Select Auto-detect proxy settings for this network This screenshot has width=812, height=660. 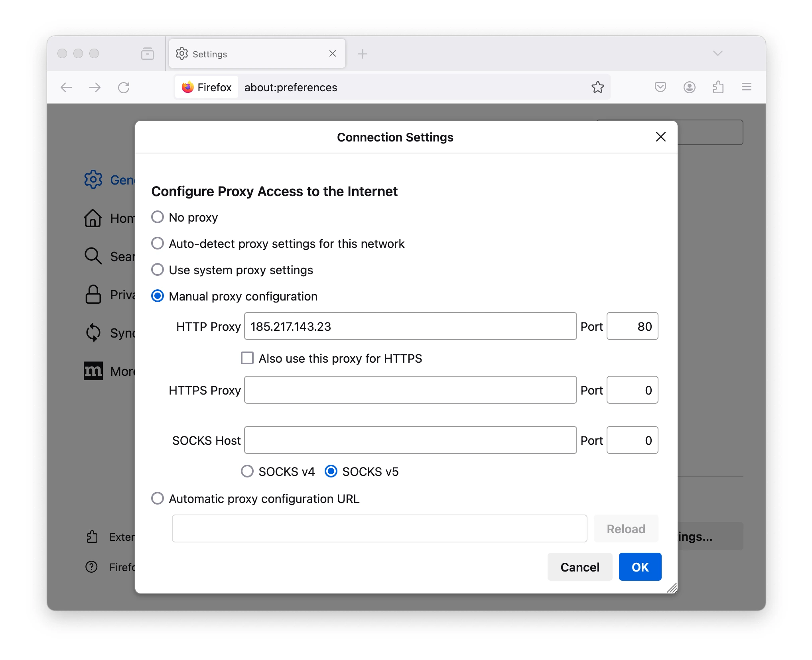tap(158, 244)
